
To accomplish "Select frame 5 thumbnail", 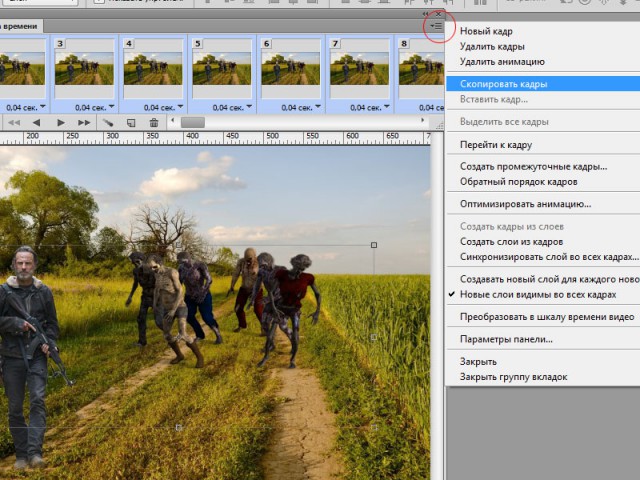I will [x=222, y=68].
